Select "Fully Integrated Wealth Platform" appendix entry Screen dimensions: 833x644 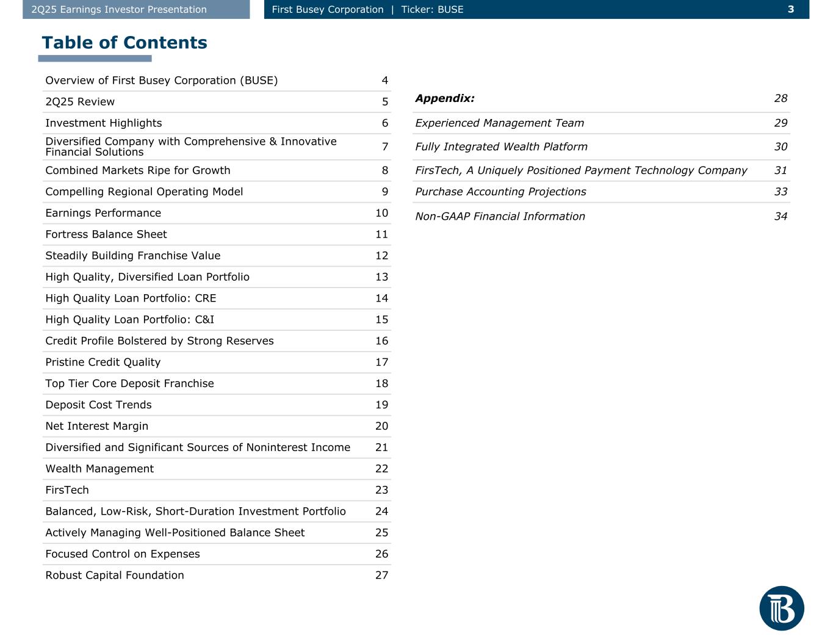click(x=501, y=147)
